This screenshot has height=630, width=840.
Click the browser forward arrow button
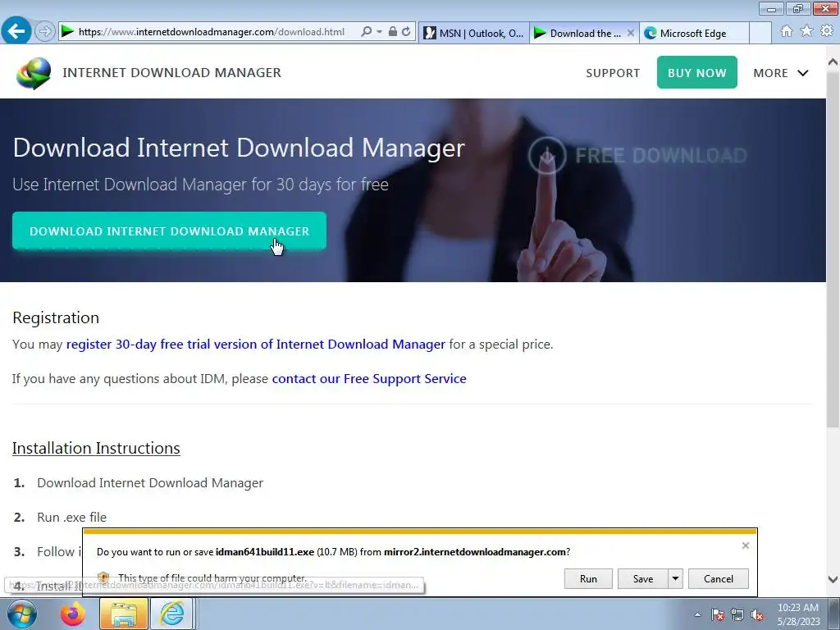45,32
